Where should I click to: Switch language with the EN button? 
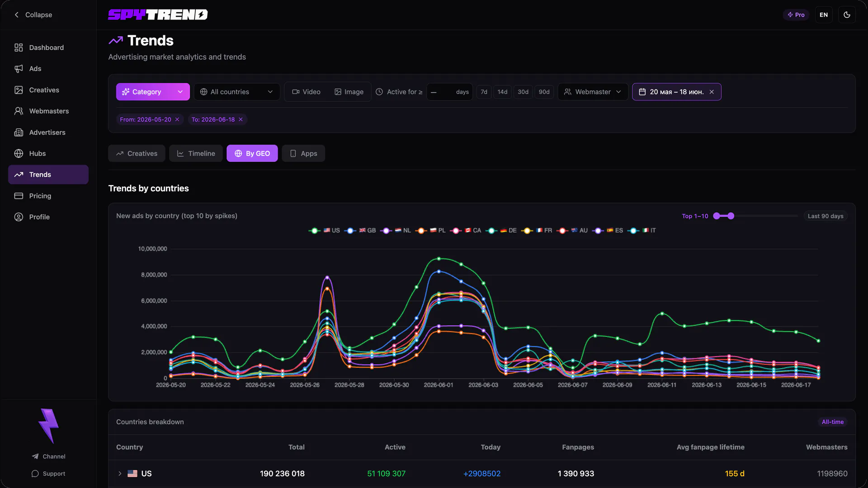tap(824, 15)
